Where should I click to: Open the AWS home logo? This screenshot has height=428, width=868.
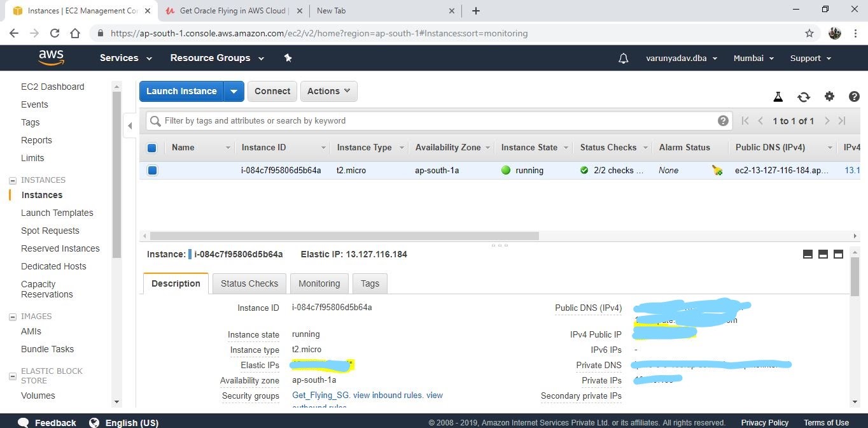pos(51,57)
